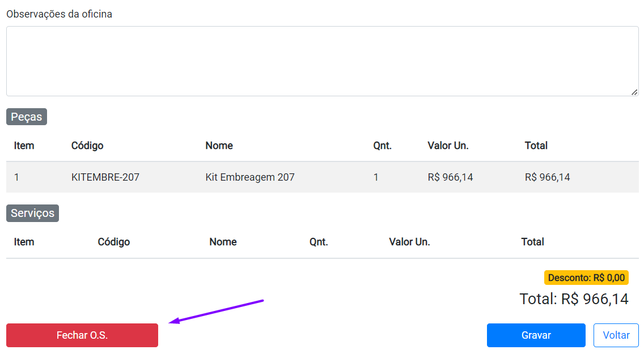Focus the Observações da oficina text area
Viewport: 644px width, 354px height.
tap(322, 61)
